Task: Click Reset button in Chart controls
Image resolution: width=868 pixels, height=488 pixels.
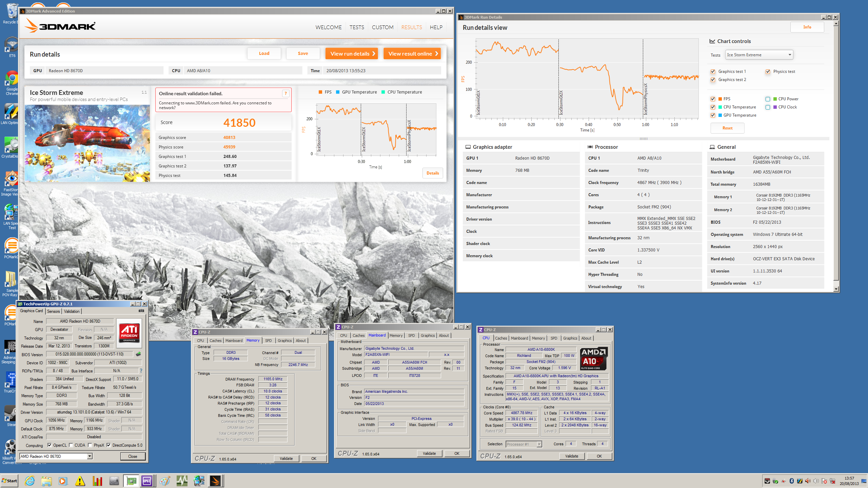Action: point(727,128)
